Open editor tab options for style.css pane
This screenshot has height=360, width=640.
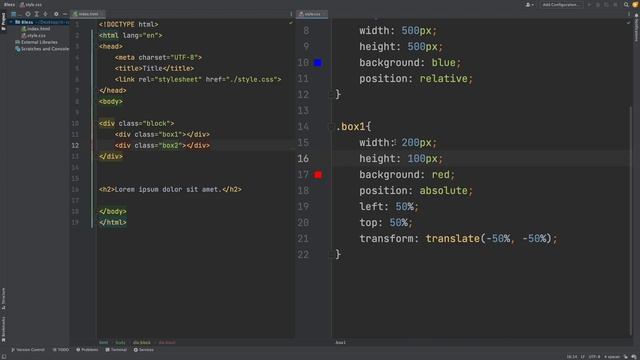(629, 14)
